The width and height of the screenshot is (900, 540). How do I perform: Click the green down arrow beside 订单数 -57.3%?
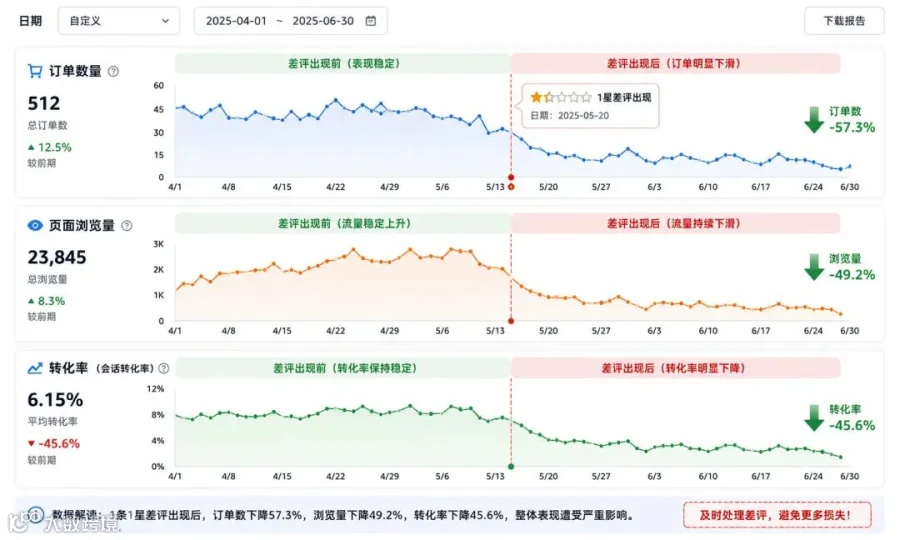(x=814, y=120)
